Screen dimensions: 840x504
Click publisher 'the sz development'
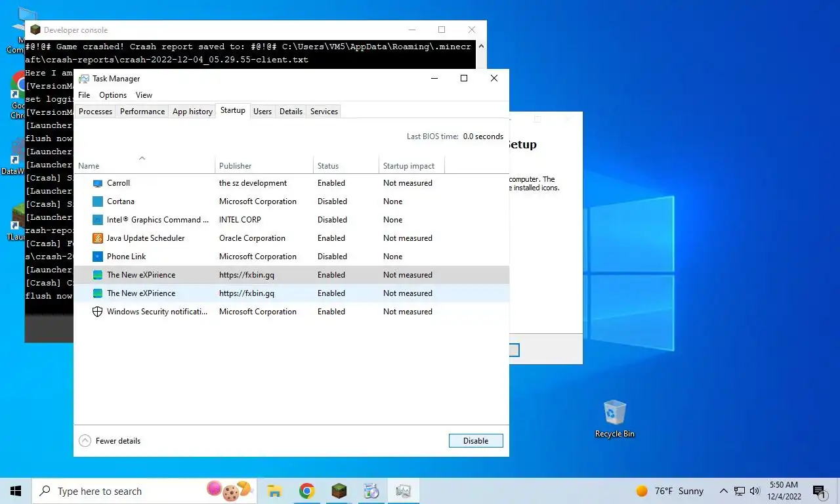pyautogui.click(x=253, y=183)
